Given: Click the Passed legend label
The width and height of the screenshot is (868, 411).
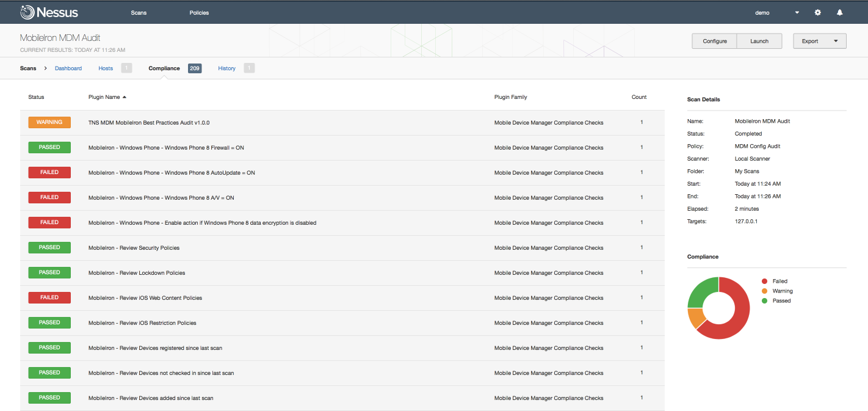Looking at the screenshot, I should click(782, 301).
